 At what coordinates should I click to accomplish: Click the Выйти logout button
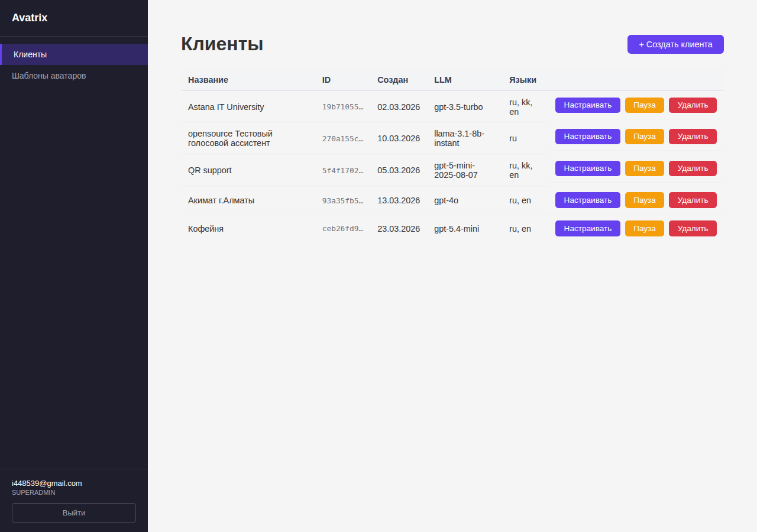[x=73, y=512]
